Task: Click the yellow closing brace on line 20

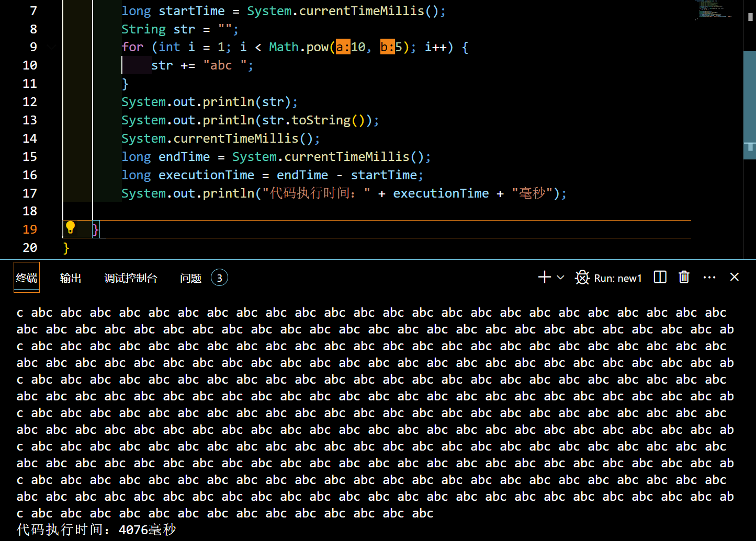Action: point(66,248)
